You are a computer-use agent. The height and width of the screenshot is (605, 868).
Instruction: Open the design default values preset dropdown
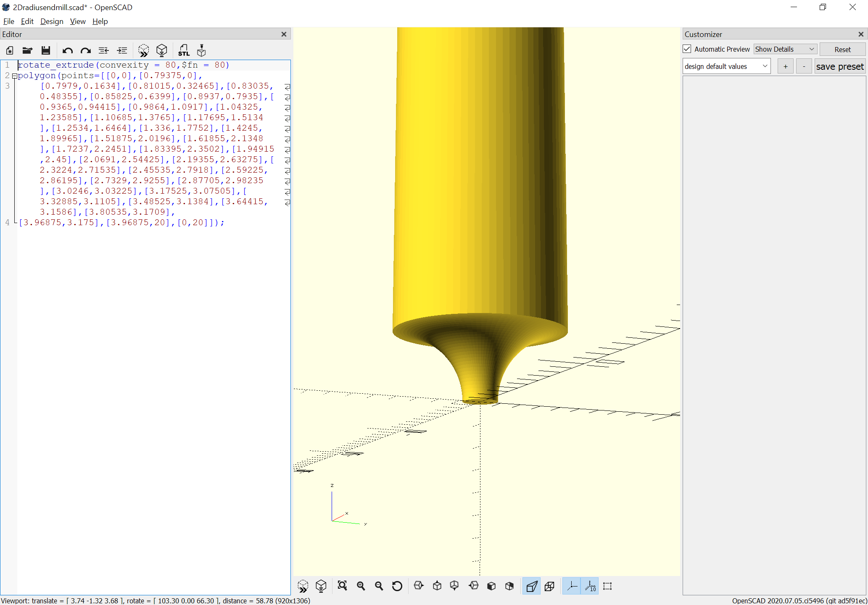pyautogui.click(x=726, y=66)
